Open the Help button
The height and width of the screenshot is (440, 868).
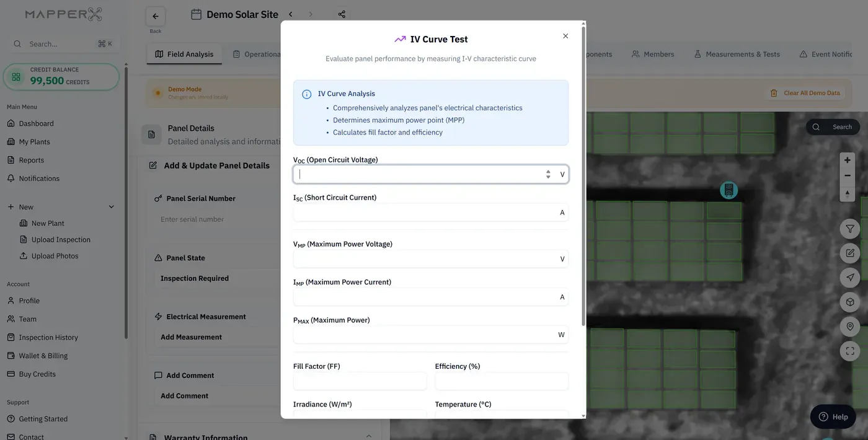[x=833, y=416]
